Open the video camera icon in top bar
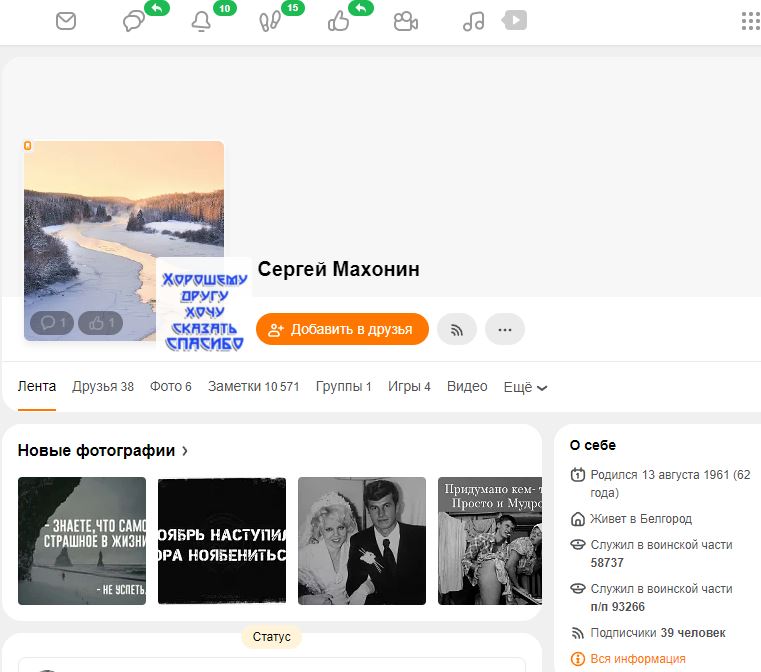The height and width of the screenshot is (672, 761). point(406,21)
